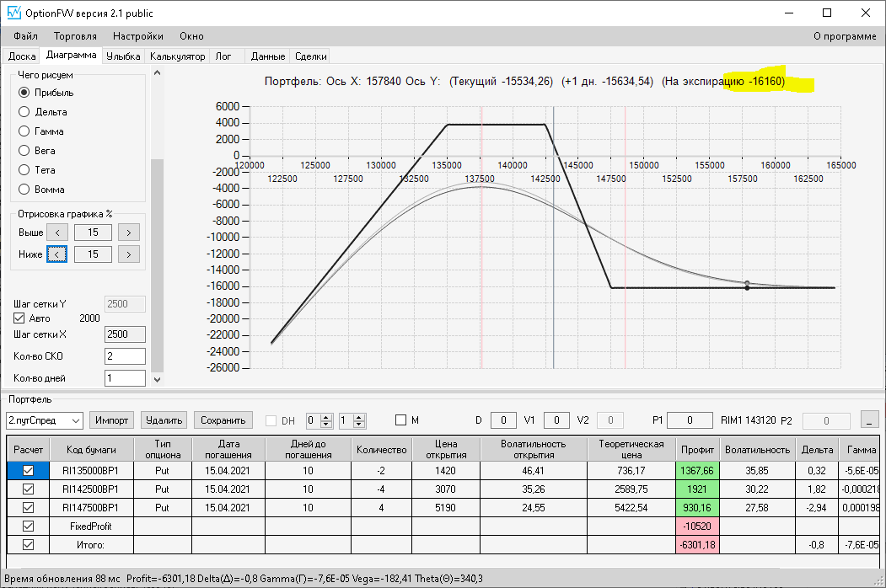
Task: Click the RI147500BP1 ticker cell
Action: point(91,508)
